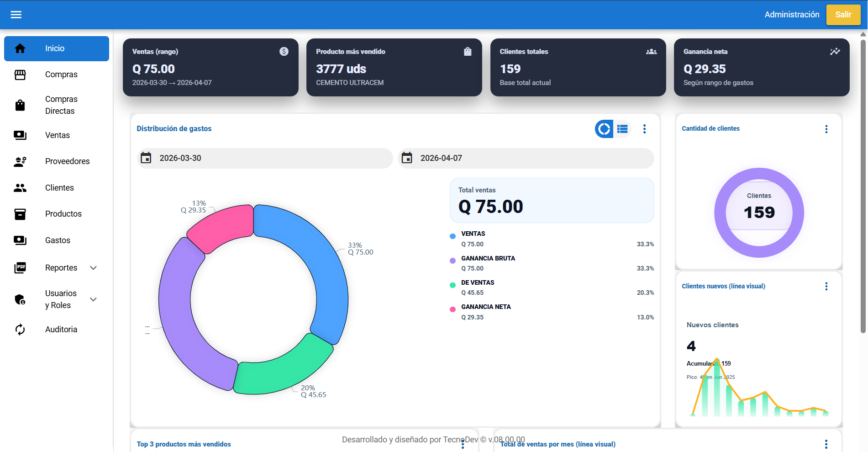868x452 pixels.
Task: Switch to list view of gastos
Action: (622, 129)
